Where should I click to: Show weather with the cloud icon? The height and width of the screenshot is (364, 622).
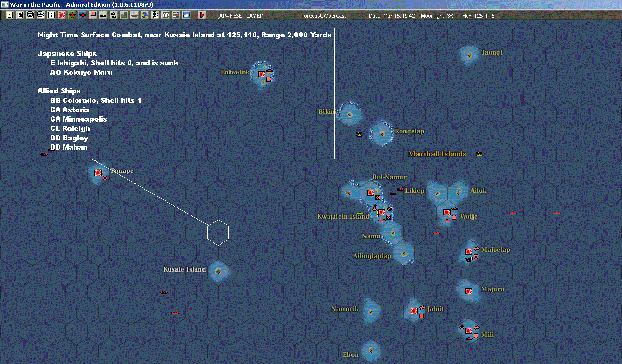click(x=186, y=15)
